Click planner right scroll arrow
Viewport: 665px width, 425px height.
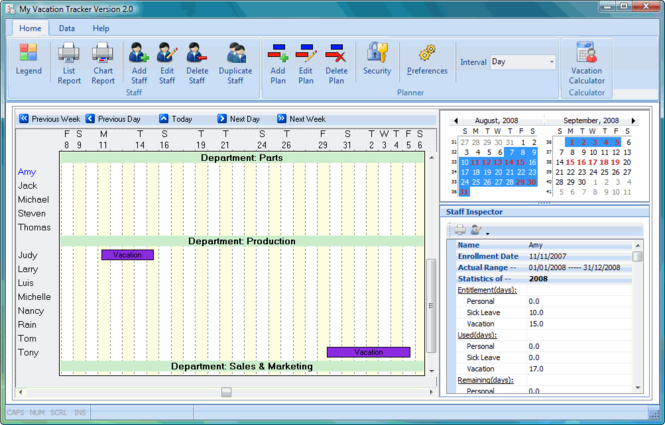tap(431, 392)
